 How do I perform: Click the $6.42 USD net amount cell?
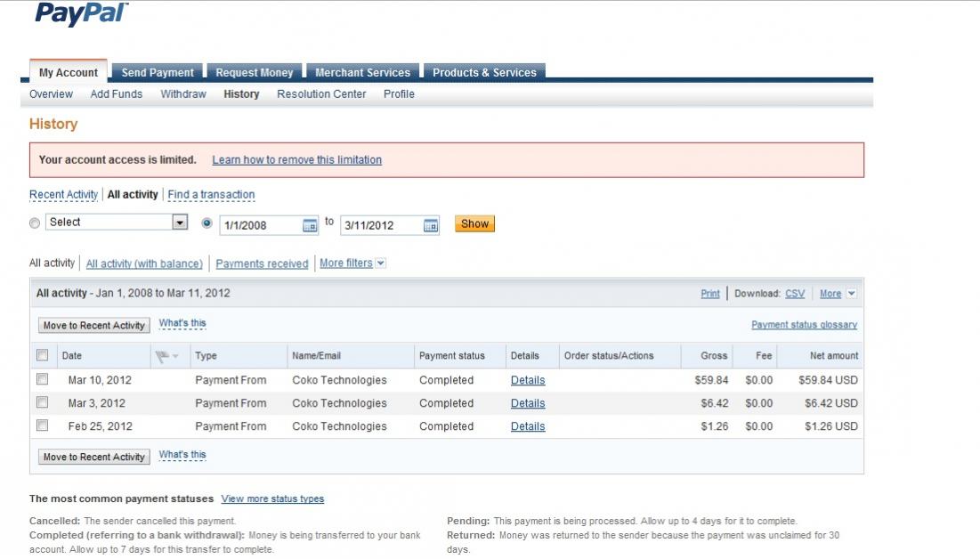pos(830,402)
